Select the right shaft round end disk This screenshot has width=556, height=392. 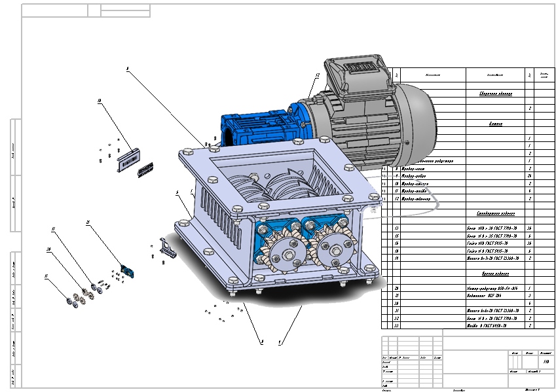point(335,251)
